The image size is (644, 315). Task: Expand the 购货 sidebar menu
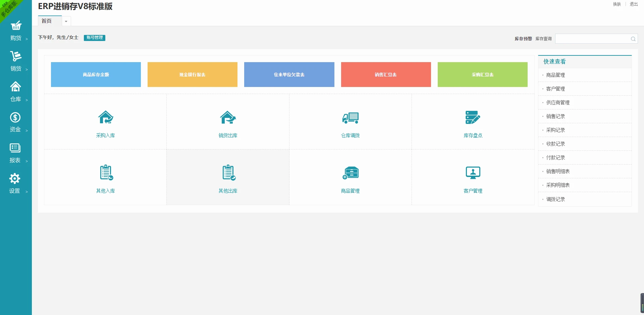coord(16,31)
